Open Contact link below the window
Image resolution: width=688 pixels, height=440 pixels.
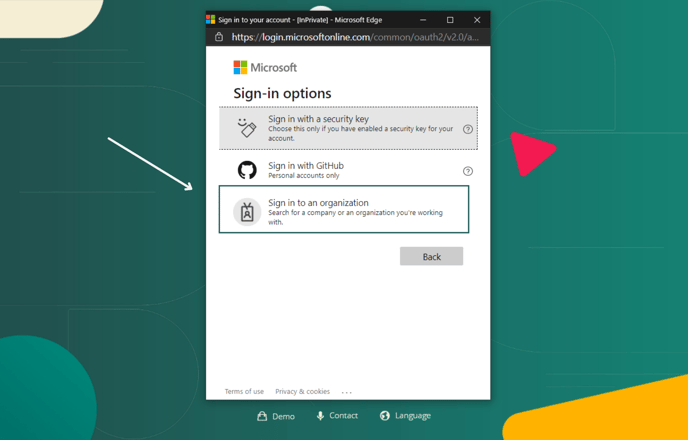tap(337, 415)
